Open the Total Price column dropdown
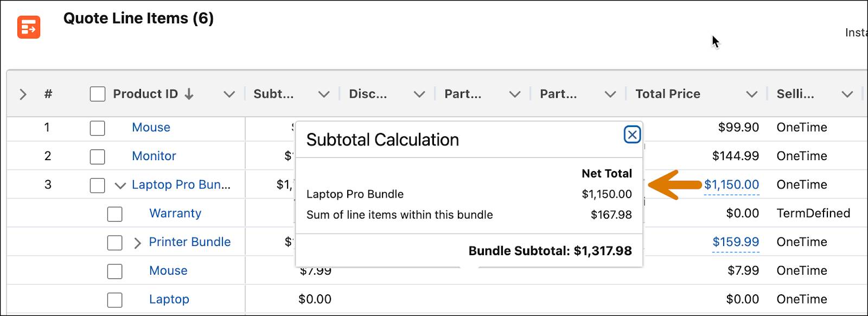The image size is (868, 316). (751, 94)
